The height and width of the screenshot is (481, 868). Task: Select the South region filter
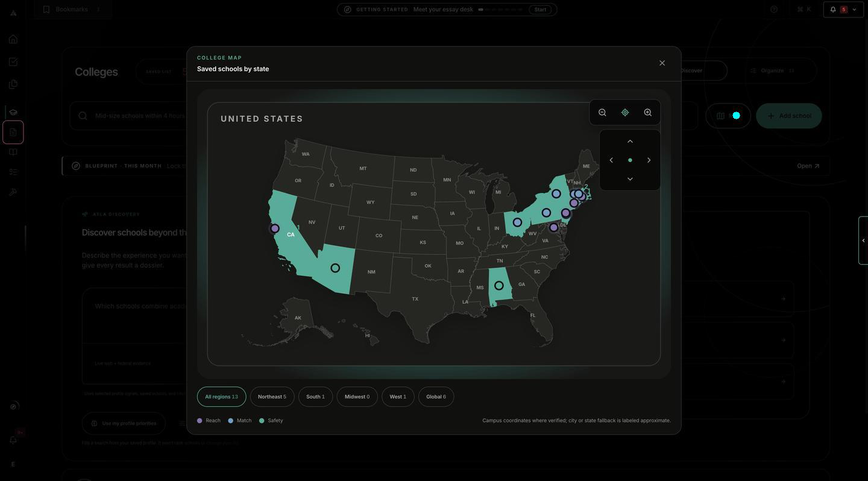[x=315, y=397]
